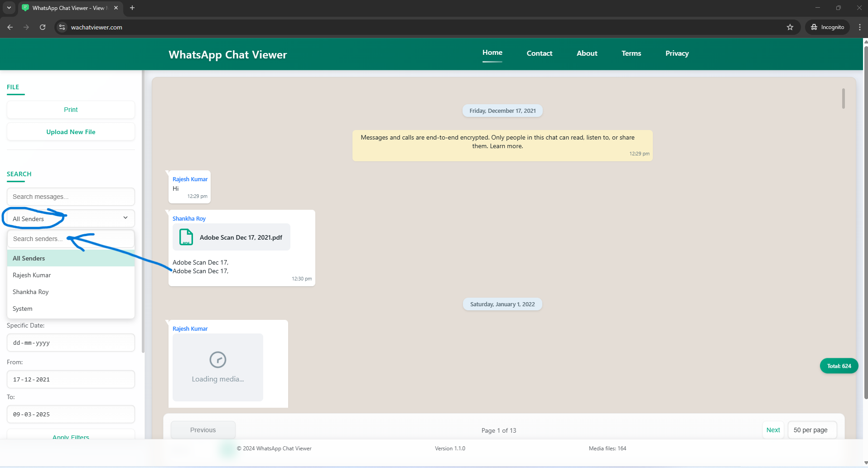868x468 pixels.
Task: Click the Search messages input field
Action: [71, 196]
